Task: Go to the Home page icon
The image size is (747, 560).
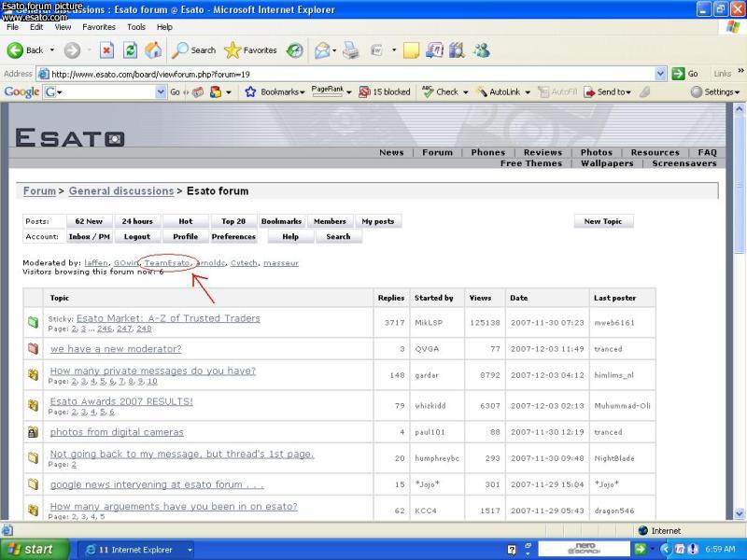Action: click(x=153, y=50)
